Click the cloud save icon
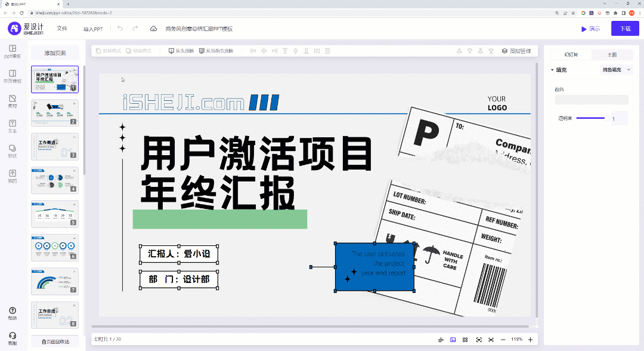This screenshot has width=644, height=351. coord(153,29)
